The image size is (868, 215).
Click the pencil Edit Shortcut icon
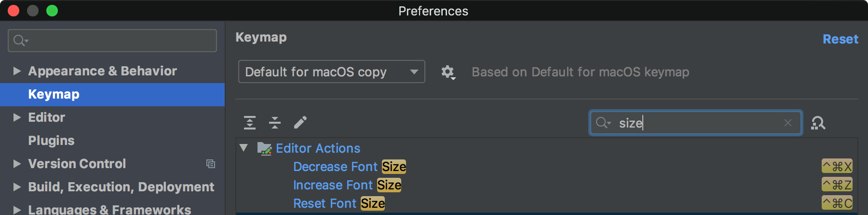point(300,123)
